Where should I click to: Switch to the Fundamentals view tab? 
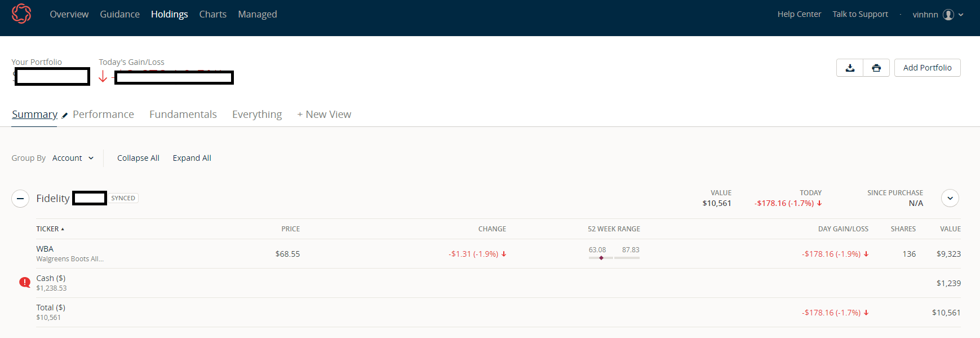pos(183,115)
